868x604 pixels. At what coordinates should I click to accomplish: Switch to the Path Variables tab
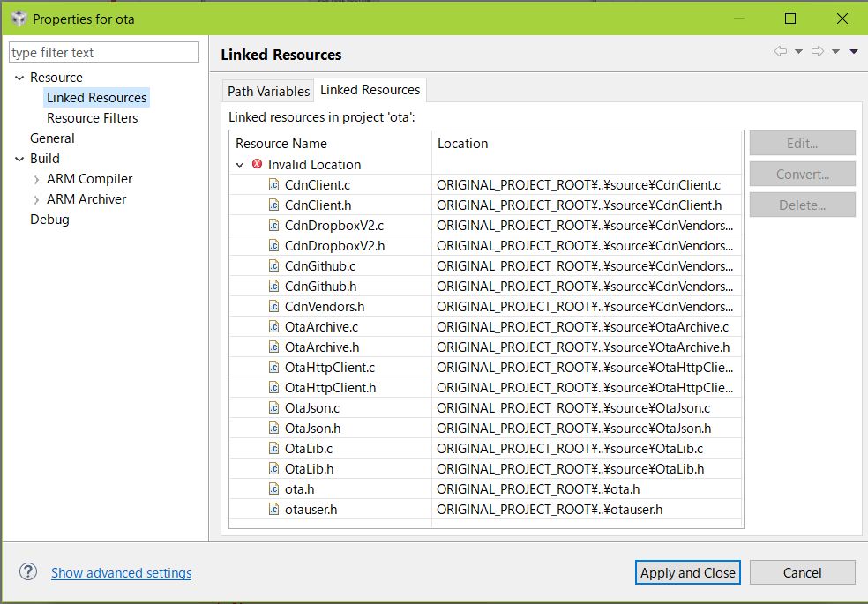point(268,91)
